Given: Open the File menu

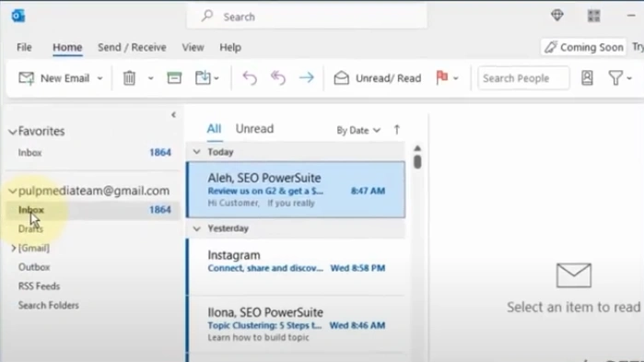Looking at the screenshot, I should pos(24,47).
